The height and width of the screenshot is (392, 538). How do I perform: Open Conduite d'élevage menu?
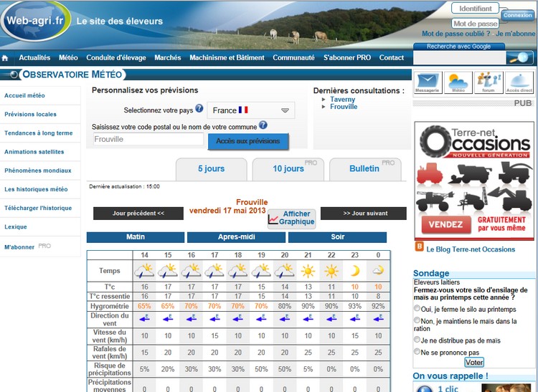pos(116,58)
